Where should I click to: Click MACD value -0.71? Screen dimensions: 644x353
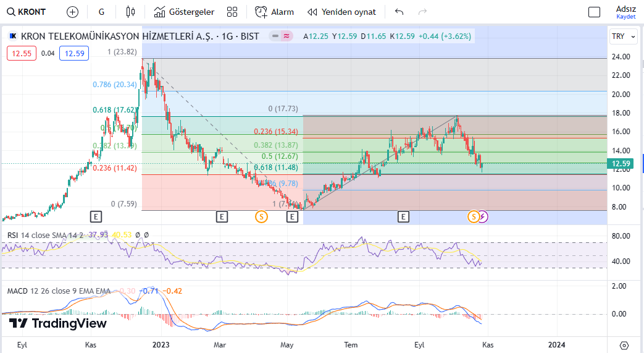149,291
